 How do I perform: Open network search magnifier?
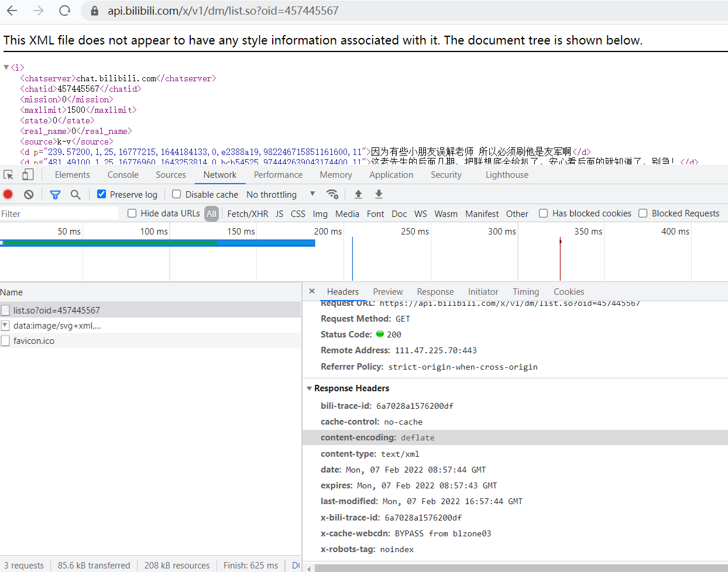pyautogui.click(x=75, y=194)
